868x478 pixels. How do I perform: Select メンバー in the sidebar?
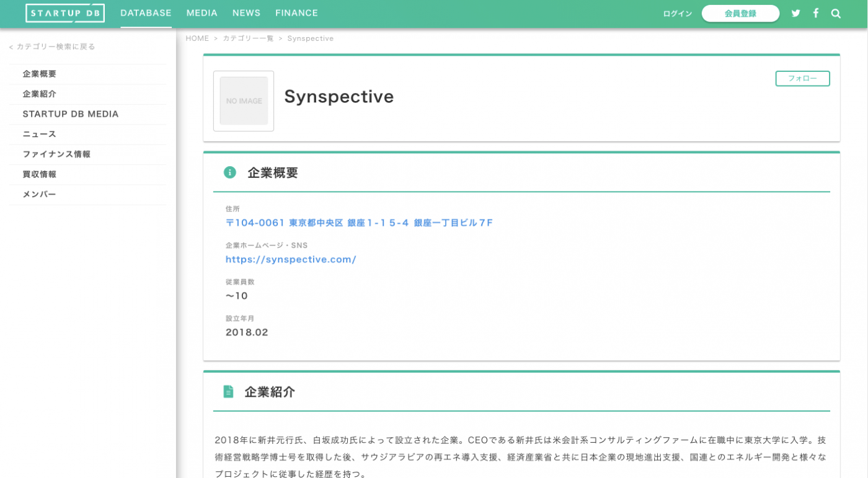tap(88, 195)
